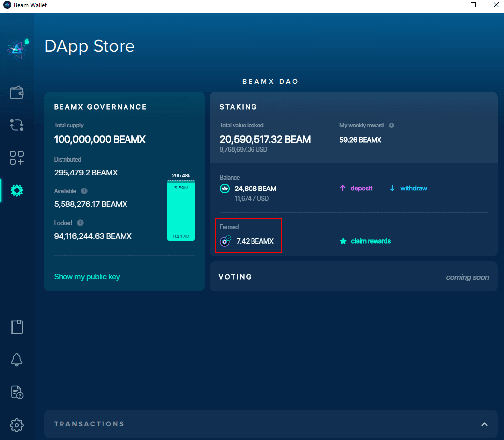Open the Address Book sidebar icon
Viewport: 504px width, 440px height.
tap(17, 327)
